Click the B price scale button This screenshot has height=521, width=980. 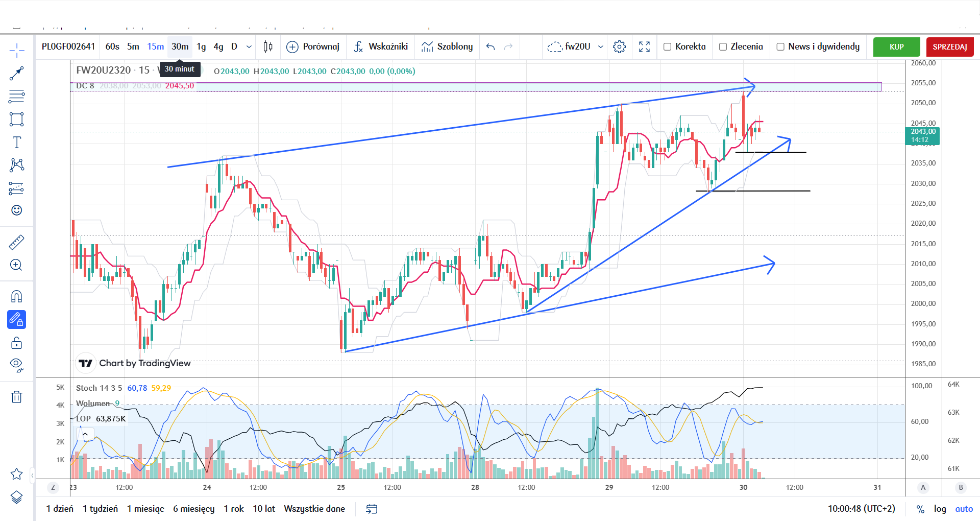click(x=961, y=487)
